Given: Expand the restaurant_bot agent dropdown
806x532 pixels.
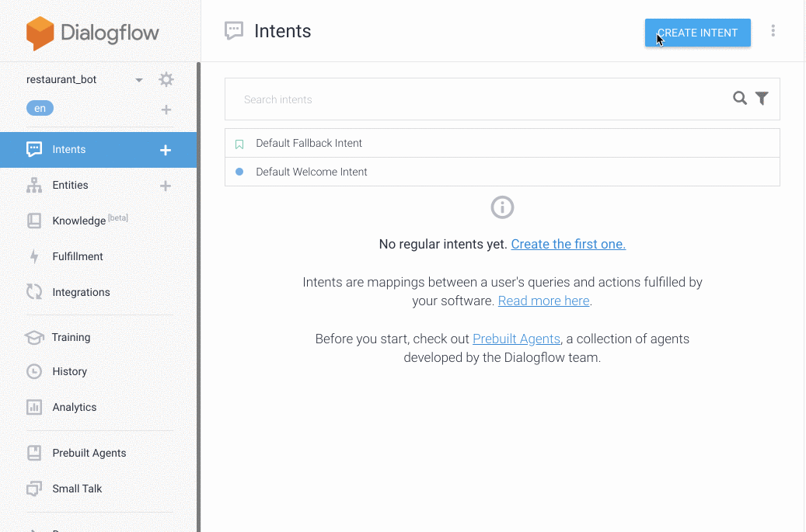Looking at the screenshot, I should [x=139, y=80].
